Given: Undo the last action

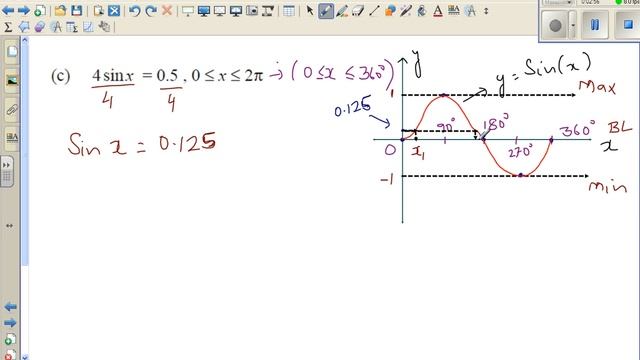Looking at the screenshot, I should 134,11.
